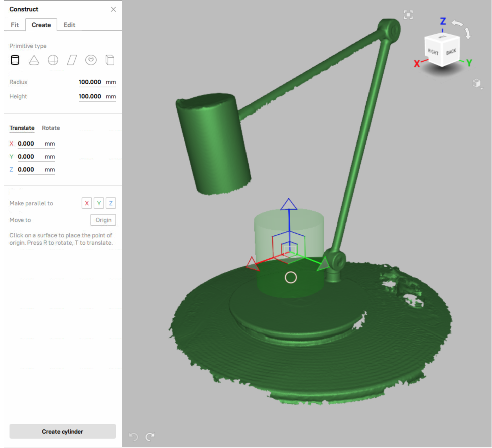This screenshot has width=492, height=448.
Task: Move primitive to Origin
Action: [103, 220]
